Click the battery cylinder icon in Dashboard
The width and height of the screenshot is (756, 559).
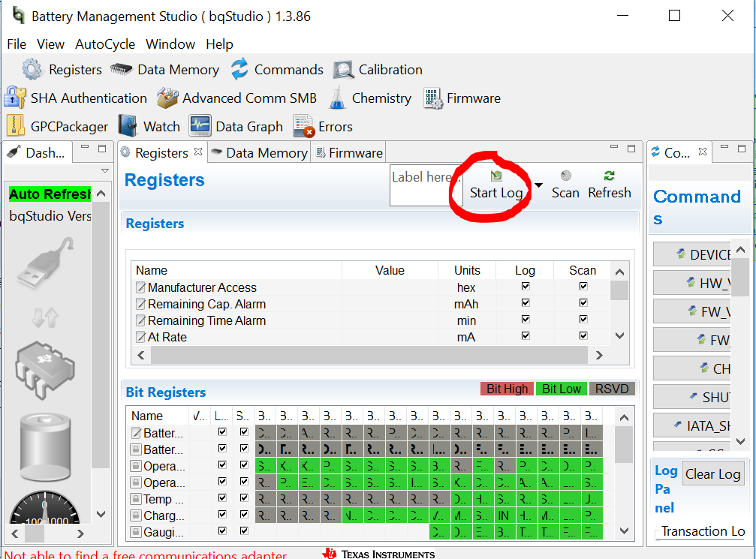45,448
